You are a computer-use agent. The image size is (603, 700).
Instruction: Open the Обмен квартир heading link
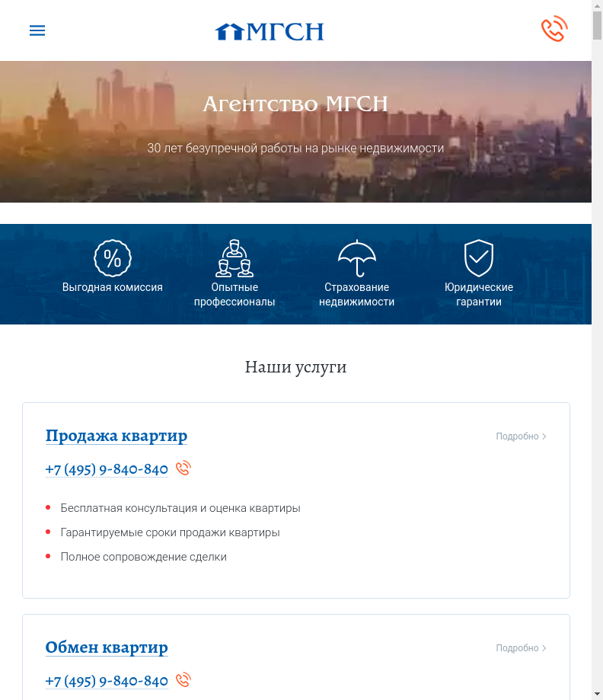click(107, 647)
